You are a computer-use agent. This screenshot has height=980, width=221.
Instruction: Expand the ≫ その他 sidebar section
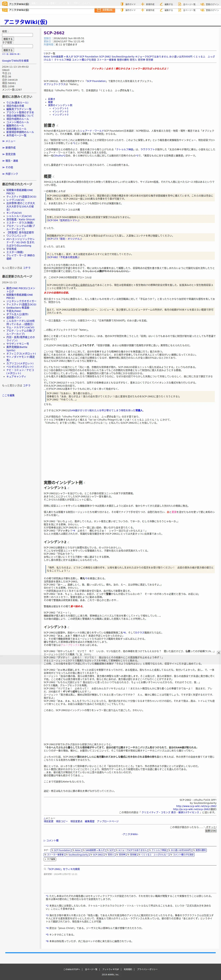(8, 167)
